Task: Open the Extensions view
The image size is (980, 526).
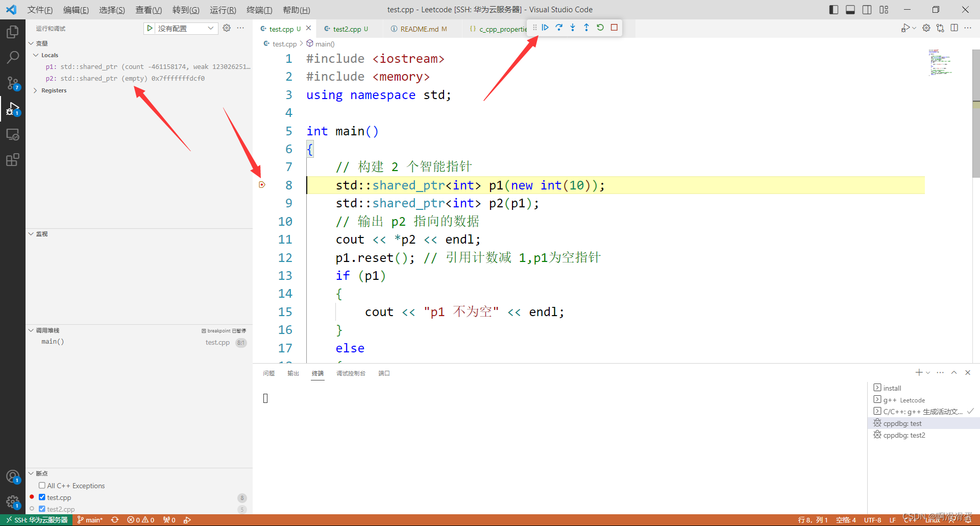Action: pos(12,160)
